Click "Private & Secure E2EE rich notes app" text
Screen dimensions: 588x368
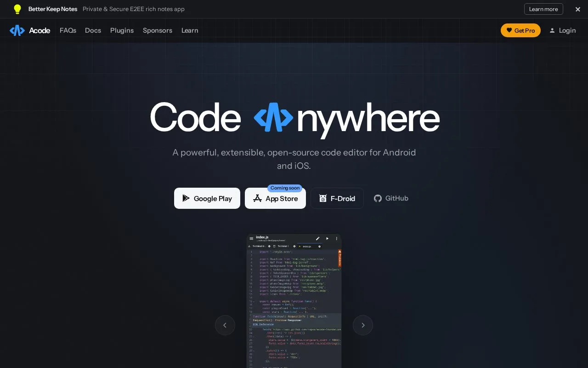(x=134, y=9)
